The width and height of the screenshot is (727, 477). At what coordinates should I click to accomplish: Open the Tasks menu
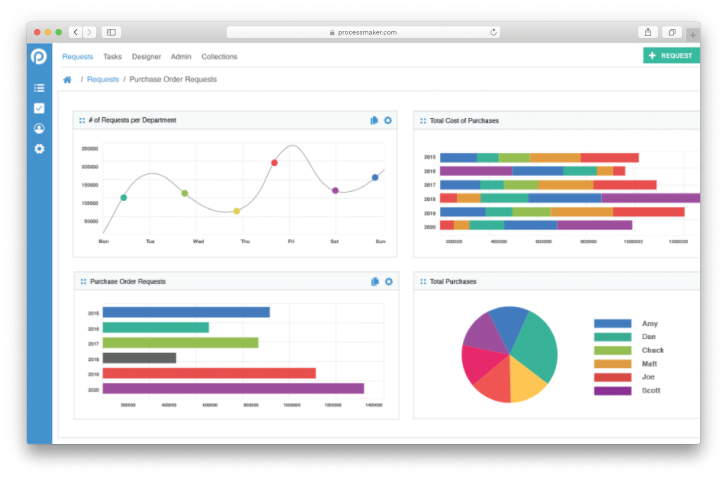pos(112,57)
